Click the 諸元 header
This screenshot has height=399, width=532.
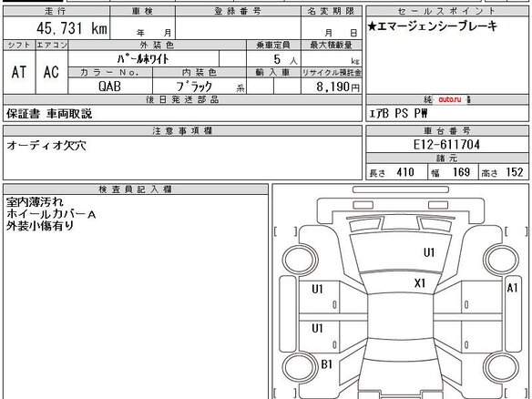tap(447, 159)
